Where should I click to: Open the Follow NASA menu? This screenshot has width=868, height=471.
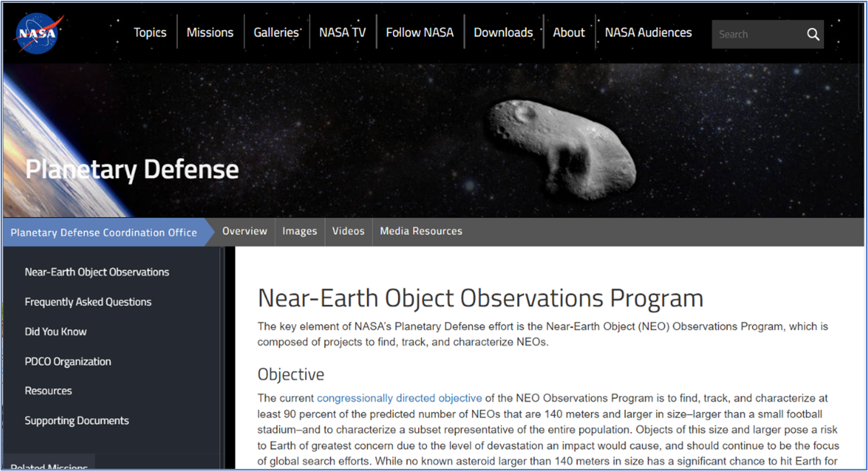[420, 32]
